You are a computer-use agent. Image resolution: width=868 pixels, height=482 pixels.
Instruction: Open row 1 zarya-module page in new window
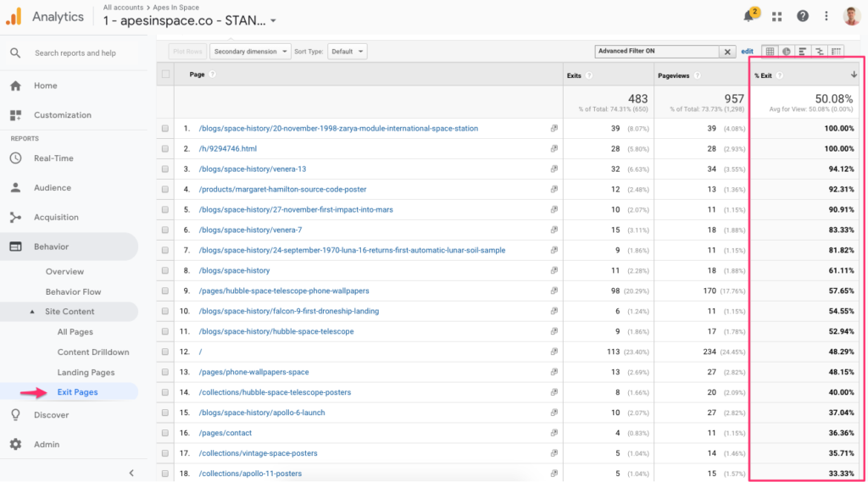[554, 129]
